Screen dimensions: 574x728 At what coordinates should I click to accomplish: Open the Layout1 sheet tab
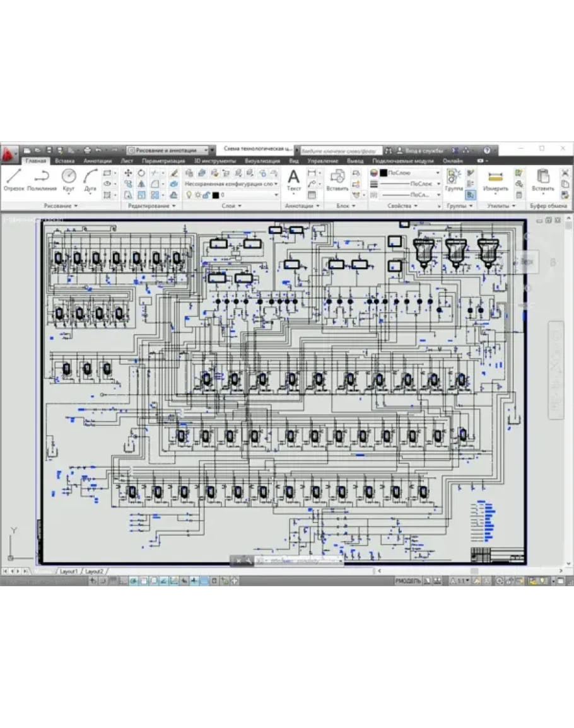68,571
